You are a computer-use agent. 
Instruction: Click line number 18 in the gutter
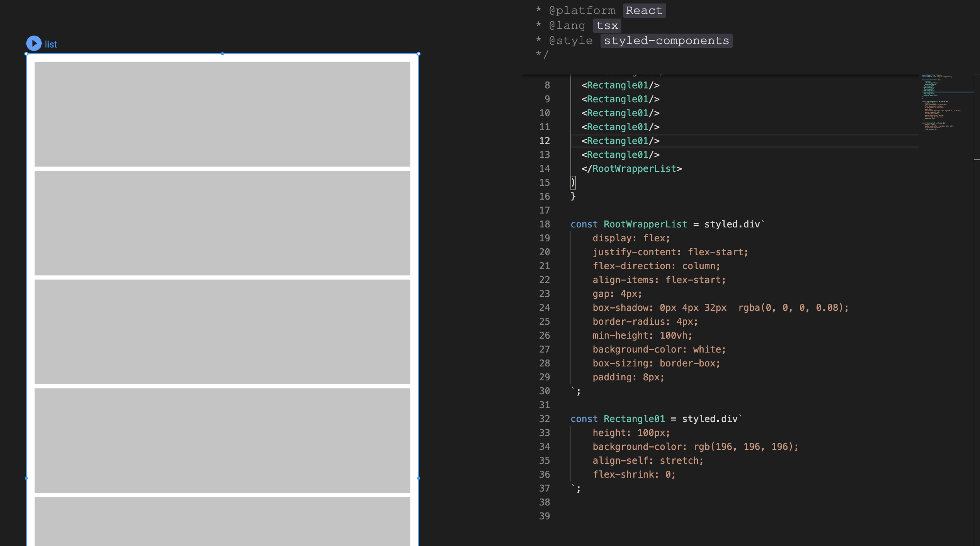[544, 224]
